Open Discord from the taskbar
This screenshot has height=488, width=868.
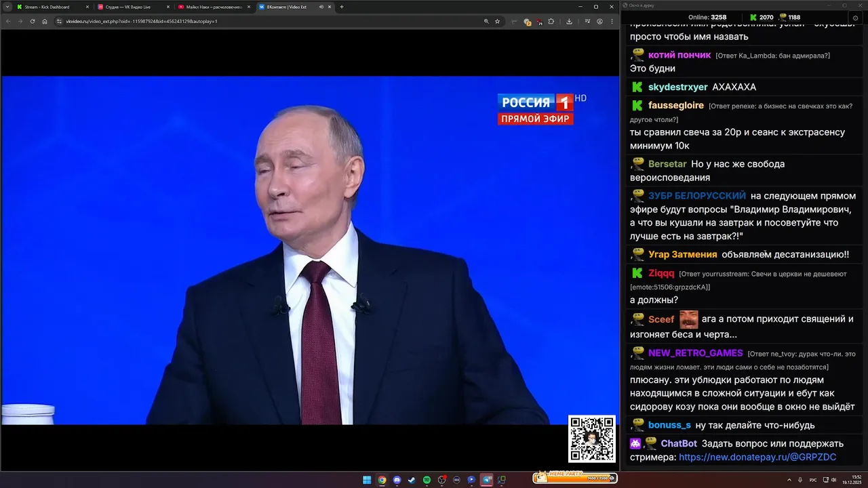point(397,480)
